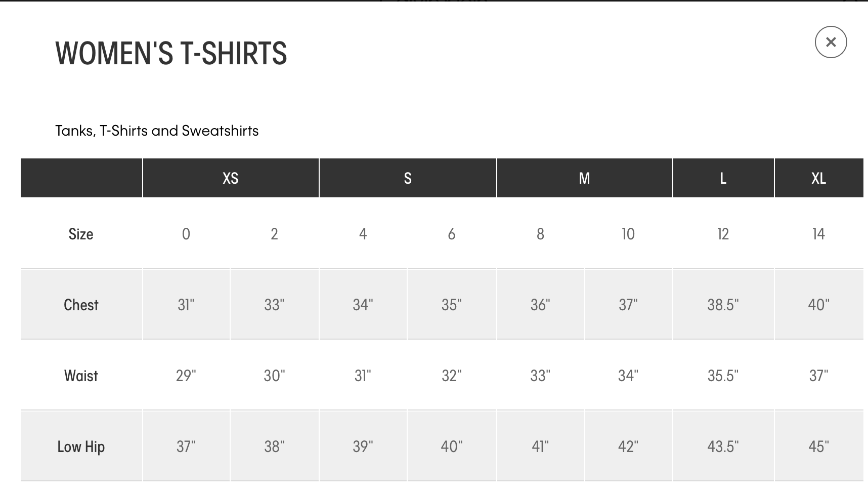868x494 pixels.
Task: Click the M column header
Action: click(584, 178)
